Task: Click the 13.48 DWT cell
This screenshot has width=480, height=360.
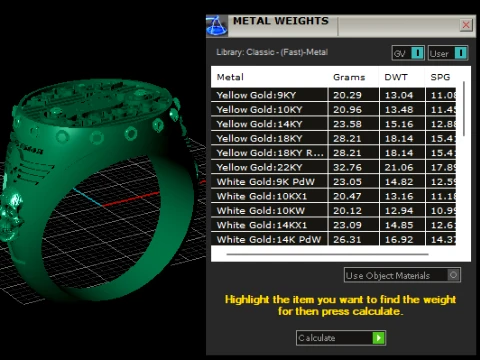Action: (402, 109)
